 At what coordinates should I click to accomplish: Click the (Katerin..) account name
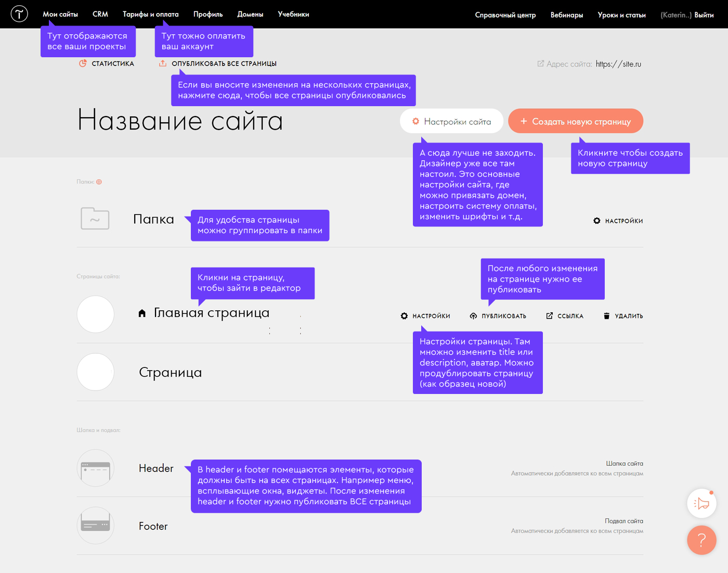(676, 15)
